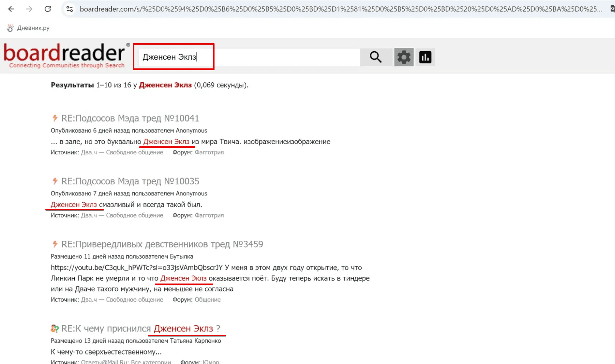
Task: Click lightning icon beside тред №10035 result
Action: [55, 181]
